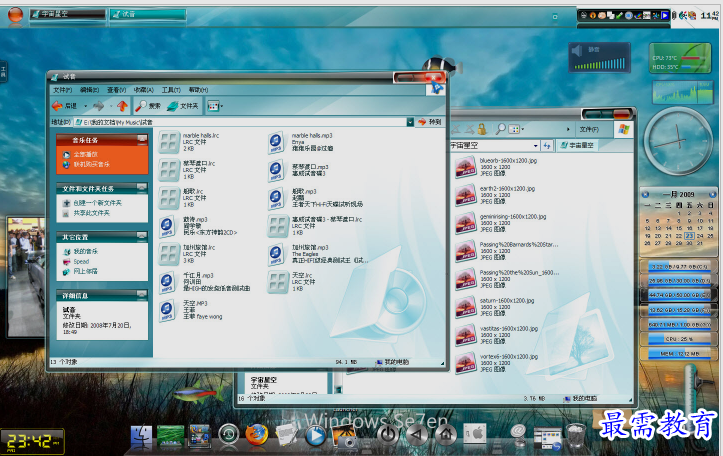Click the home button dock icon
This screenshot has height=456, width=723.
tap(446, 434)
